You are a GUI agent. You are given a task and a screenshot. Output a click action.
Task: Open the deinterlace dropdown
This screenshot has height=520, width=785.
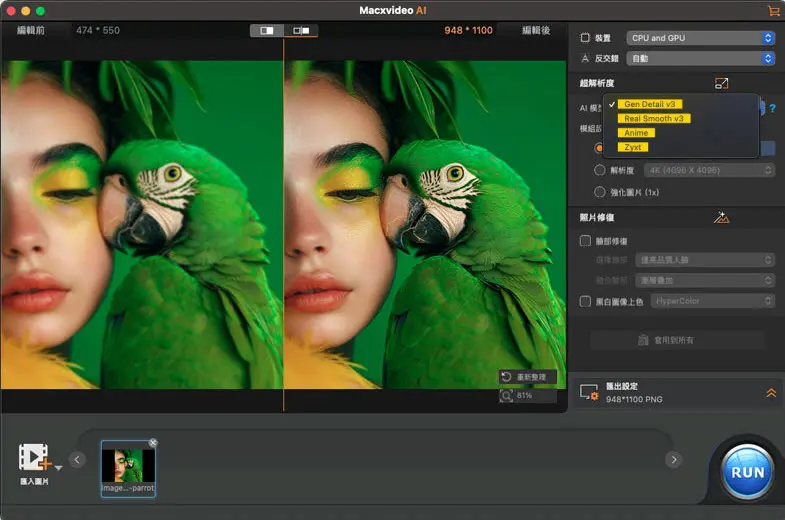click(700, 59)
